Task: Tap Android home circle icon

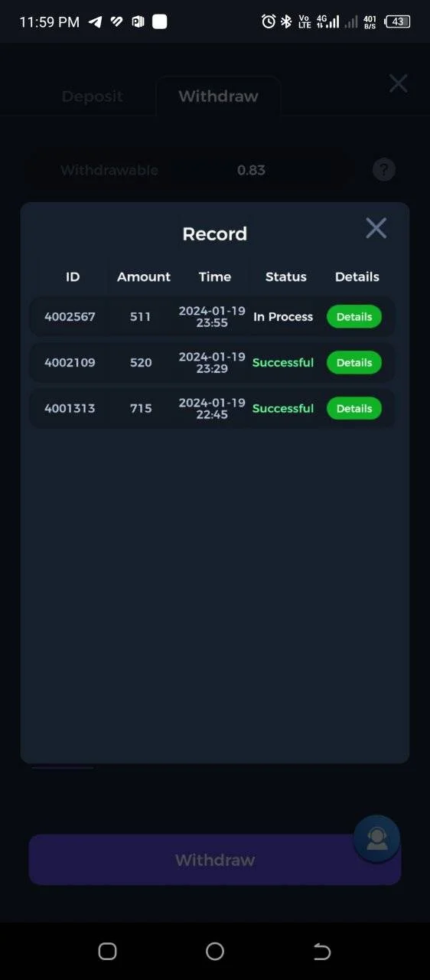Action: click(x=215, y=951)
